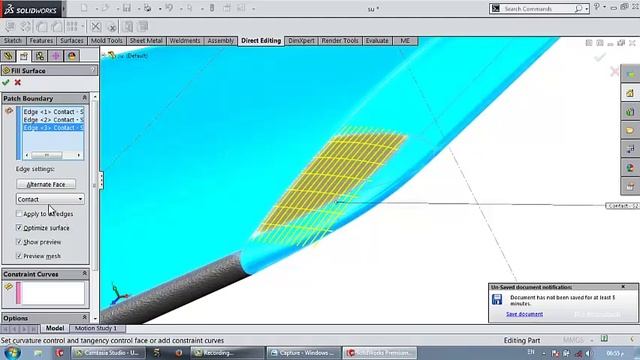
Task: Collapse the Constraint Curves section
Action: click(84, 273)
